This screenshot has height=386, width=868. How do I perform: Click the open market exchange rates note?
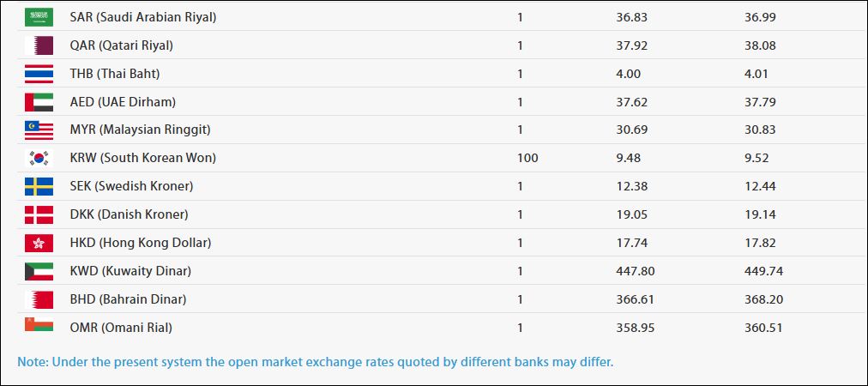(x=316, y=361)
